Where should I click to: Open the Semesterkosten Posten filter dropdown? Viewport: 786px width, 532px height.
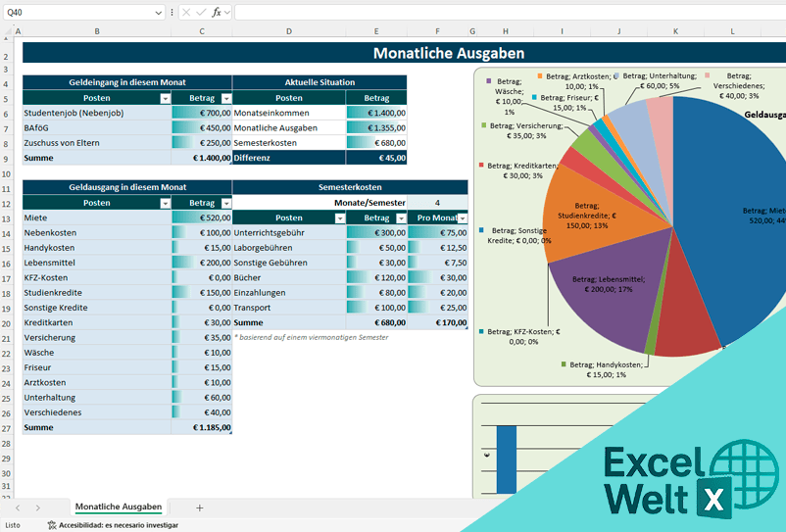(340, 218)
